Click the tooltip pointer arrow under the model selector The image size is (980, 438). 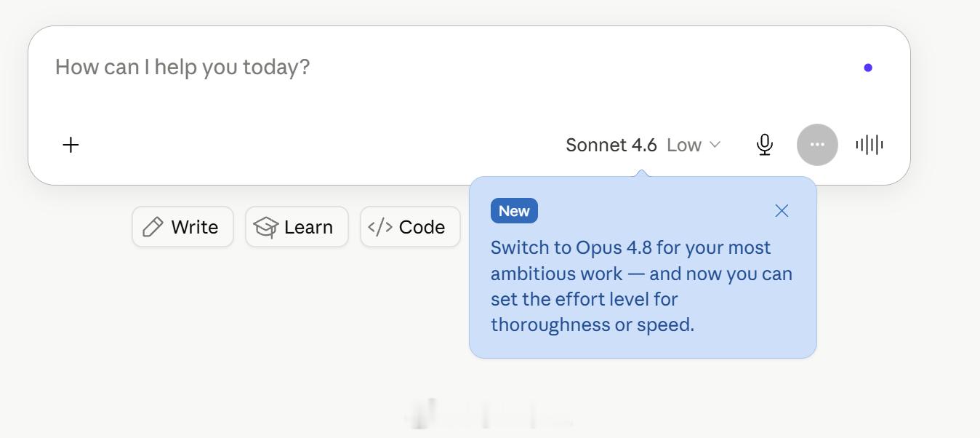coord(641,173)
